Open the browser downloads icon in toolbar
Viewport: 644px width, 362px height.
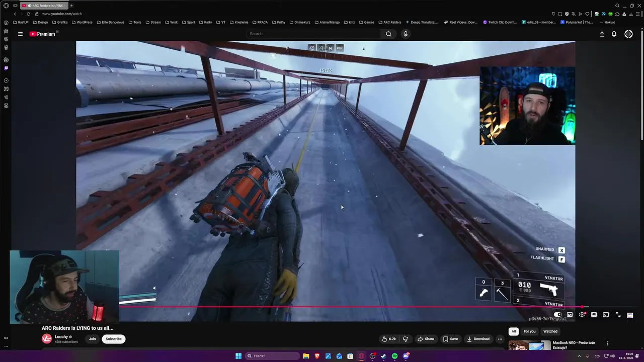point(631,14)
